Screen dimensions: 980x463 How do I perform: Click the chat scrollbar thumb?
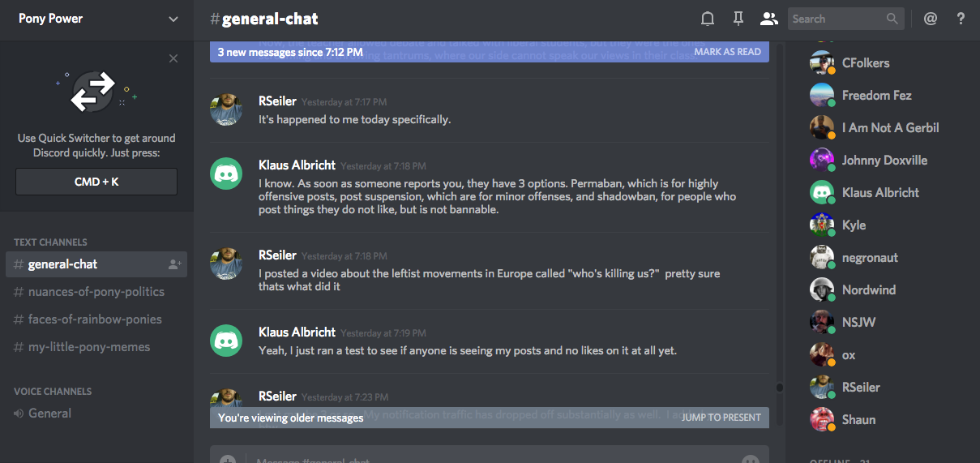click(780, 388)
